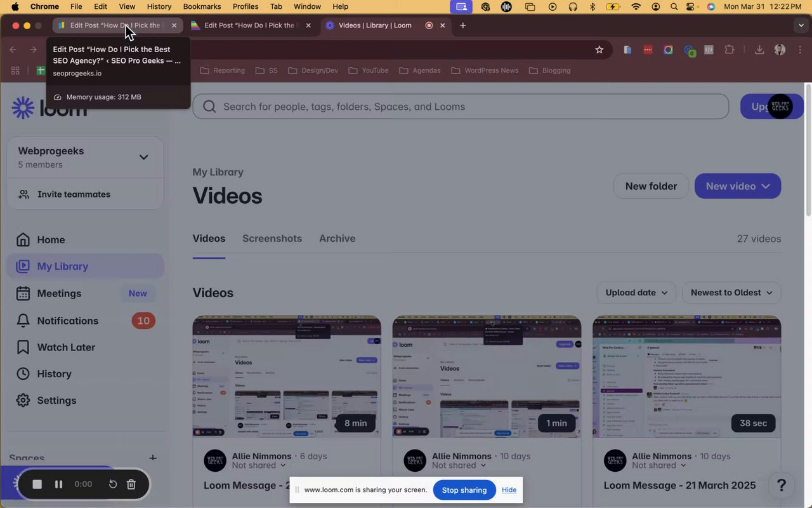Add a new Space with the plus icon

[x=153, y=458]
